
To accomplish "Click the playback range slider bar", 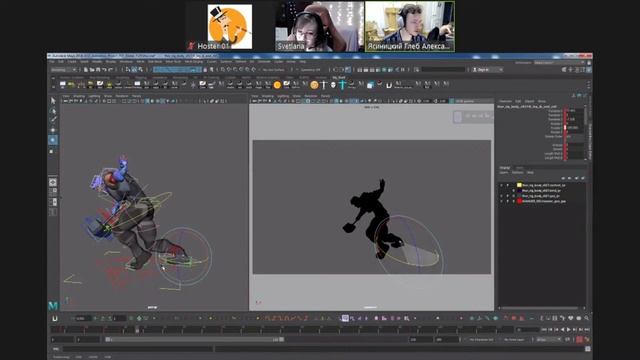I will point(194,340).
